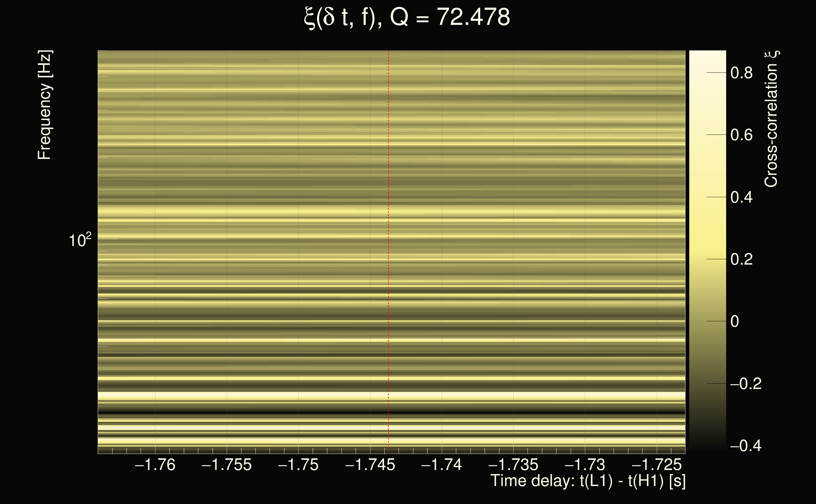The image size is (816, 504).
Task: Click the −1.74 time delay tick label
Action: point(442,465)
